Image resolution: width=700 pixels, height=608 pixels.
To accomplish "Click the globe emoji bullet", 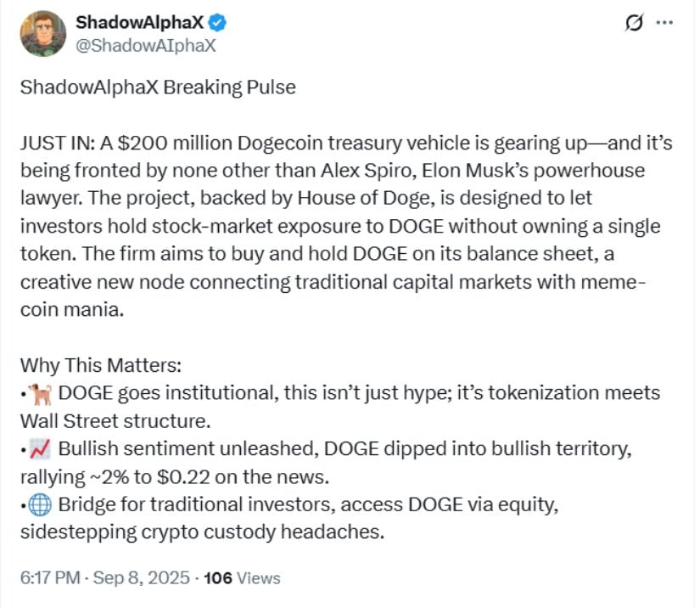I will tap(40, 504).
